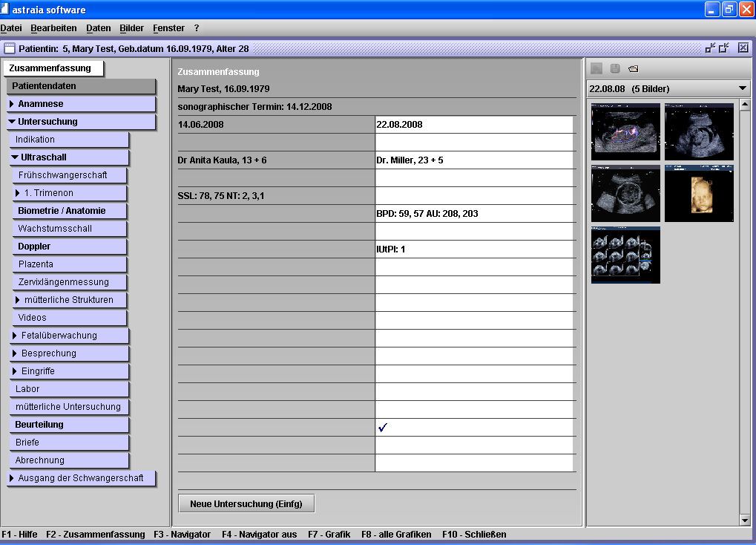The width and height of the screenshot is (756, 545).
Task: Click the grayed-out first image toolbar icon
Action: point(596,69)
